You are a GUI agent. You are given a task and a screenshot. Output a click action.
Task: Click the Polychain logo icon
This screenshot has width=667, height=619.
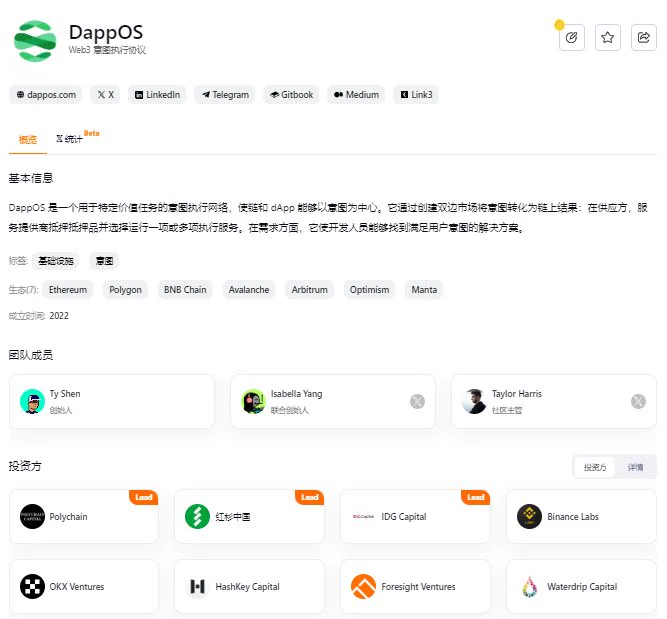pos(32,516)
